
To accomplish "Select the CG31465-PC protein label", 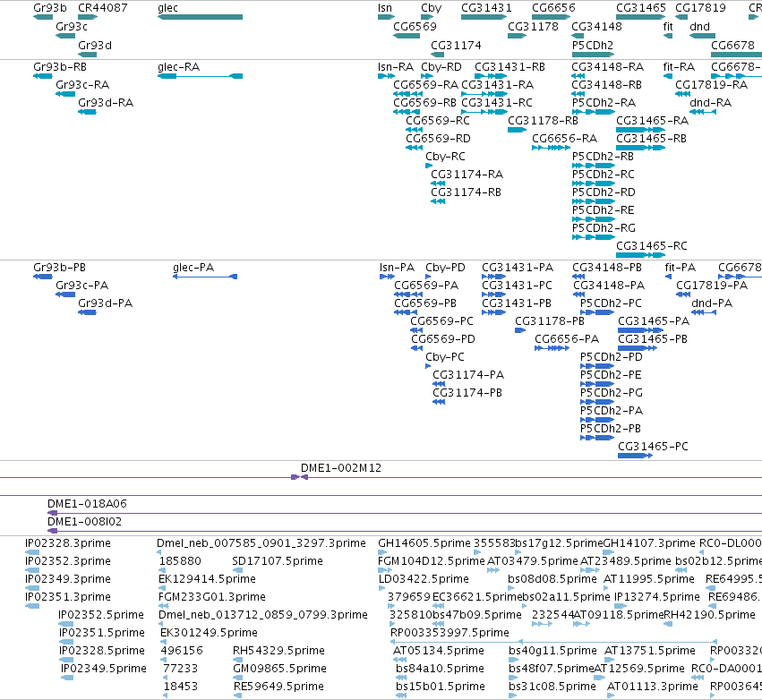I will (653, 446).
